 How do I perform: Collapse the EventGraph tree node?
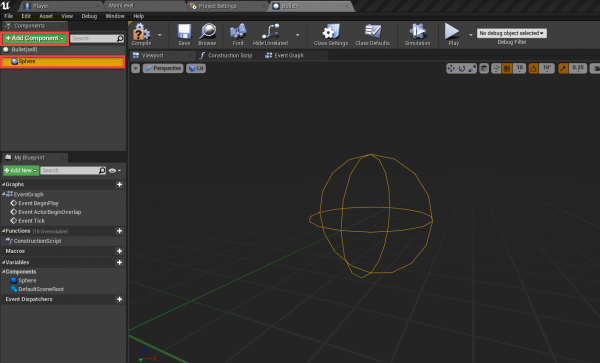pos(3,194)
